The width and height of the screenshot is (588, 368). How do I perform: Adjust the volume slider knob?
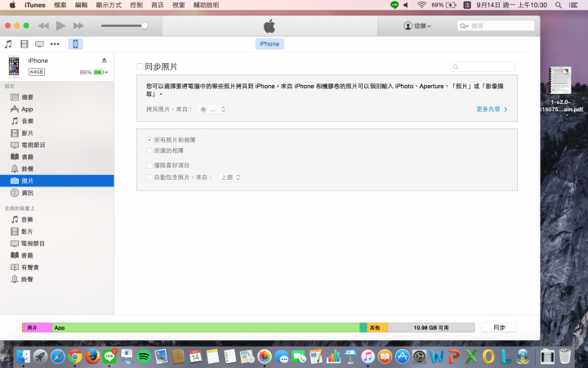[x=144, y=25]
